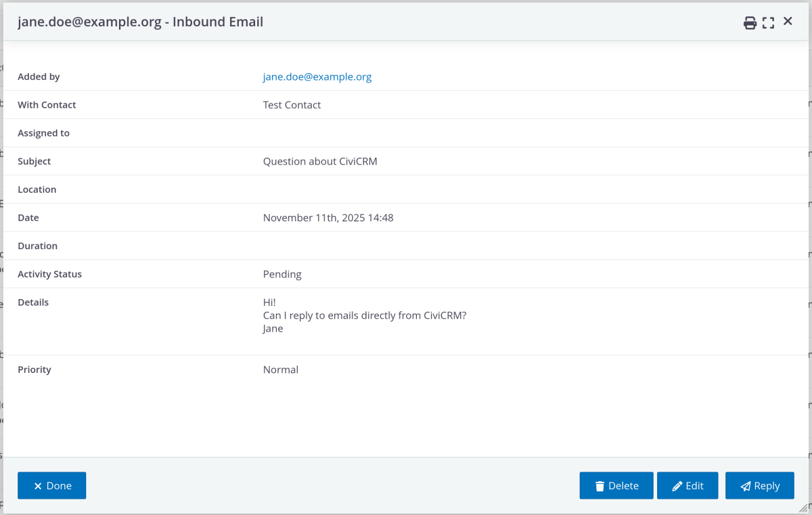The width and height of the screenshot is (812, 515).
Task: Click the resize grip in the dialog corner
Action: [x=804, y=508]
